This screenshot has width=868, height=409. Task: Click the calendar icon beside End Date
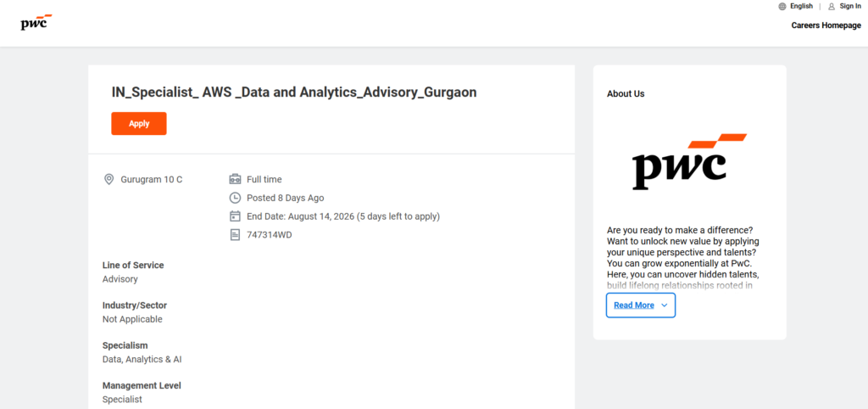pyautogui.click(x=236, y=216)
